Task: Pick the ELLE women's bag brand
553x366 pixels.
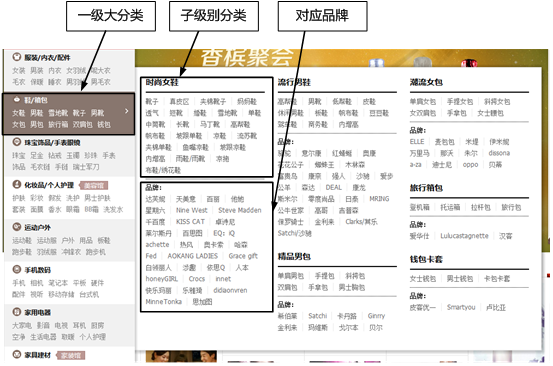Action: pyautogui.click(x=417, y=142)
